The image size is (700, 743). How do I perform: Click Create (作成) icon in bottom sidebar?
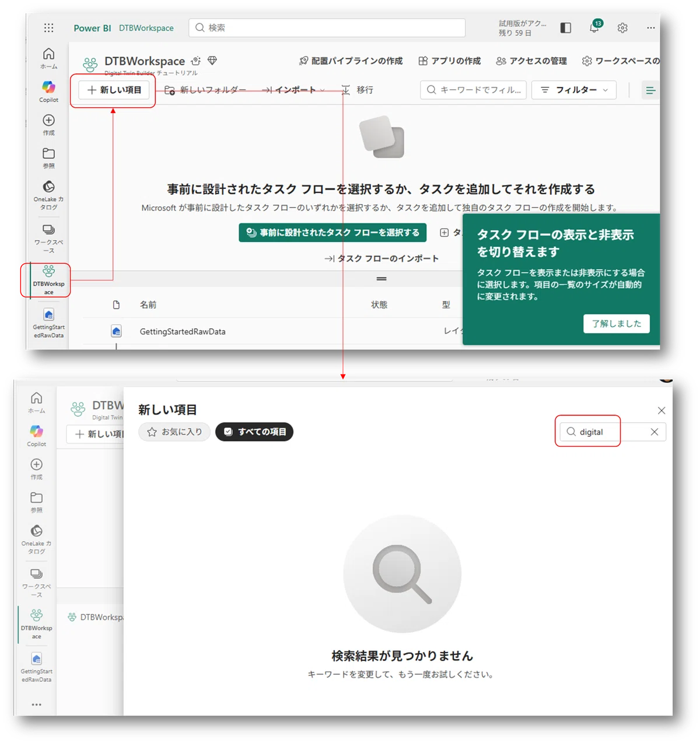pyautogui.click(x=37, y=468)
